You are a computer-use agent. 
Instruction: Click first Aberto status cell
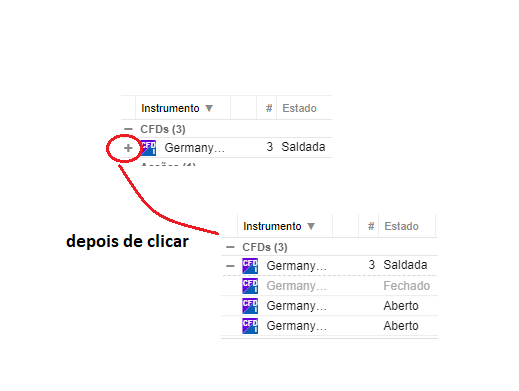(x=401, y=306)
